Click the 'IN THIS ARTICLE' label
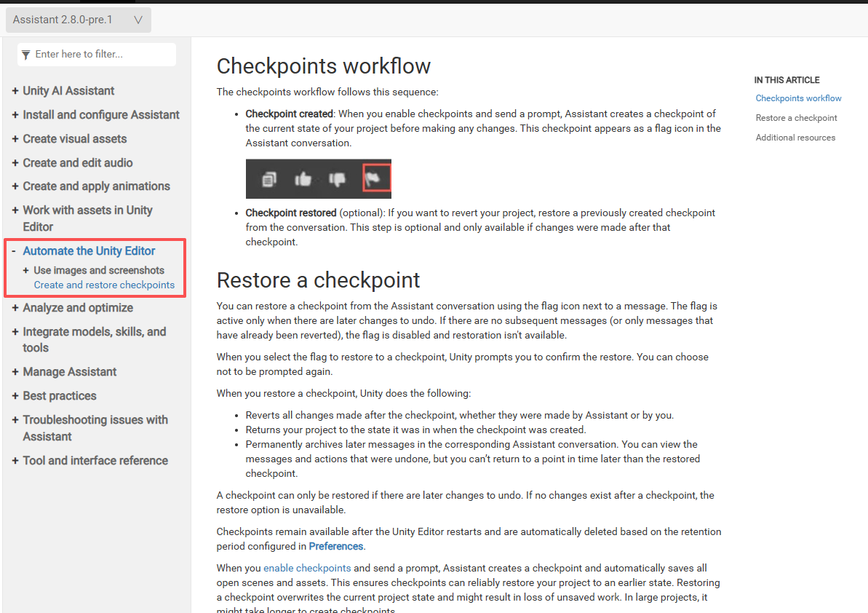The width and height of the screenshot is (868, 613). click(787, 80)
